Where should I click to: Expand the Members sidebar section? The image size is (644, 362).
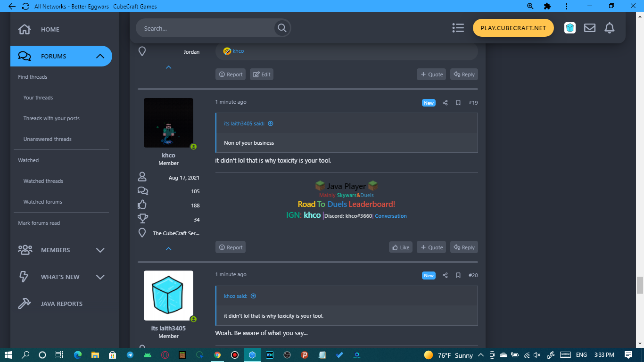(x=100, y=250)
